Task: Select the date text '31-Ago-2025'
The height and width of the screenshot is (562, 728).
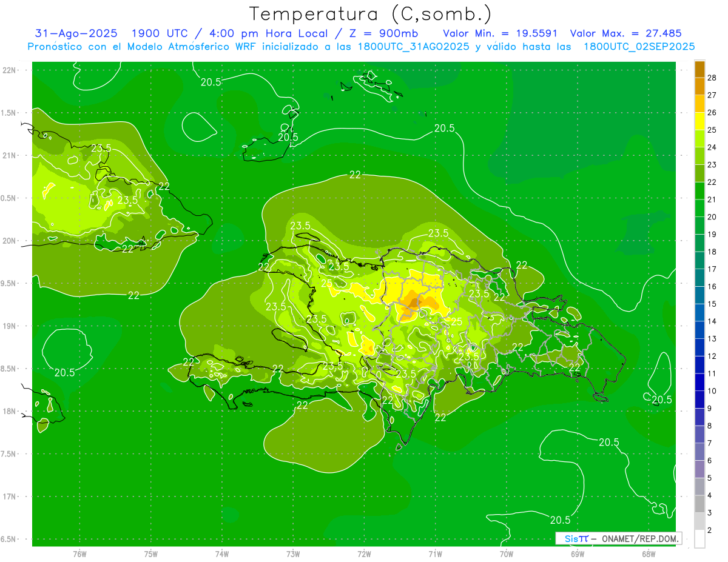Action: pyautogui.click(x=76, y=33)
